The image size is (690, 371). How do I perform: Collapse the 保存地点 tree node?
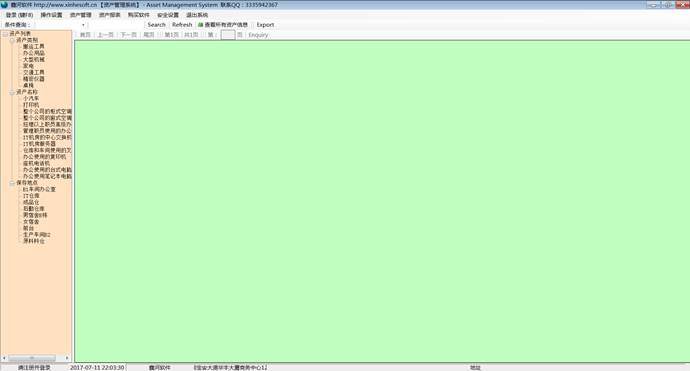click(x=12, y=183)
